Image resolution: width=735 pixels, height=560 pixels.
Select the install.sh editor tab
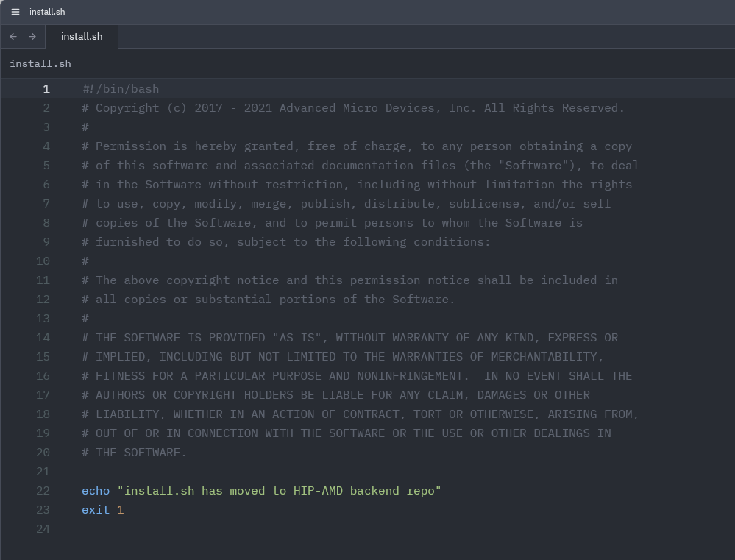(82, 36)
